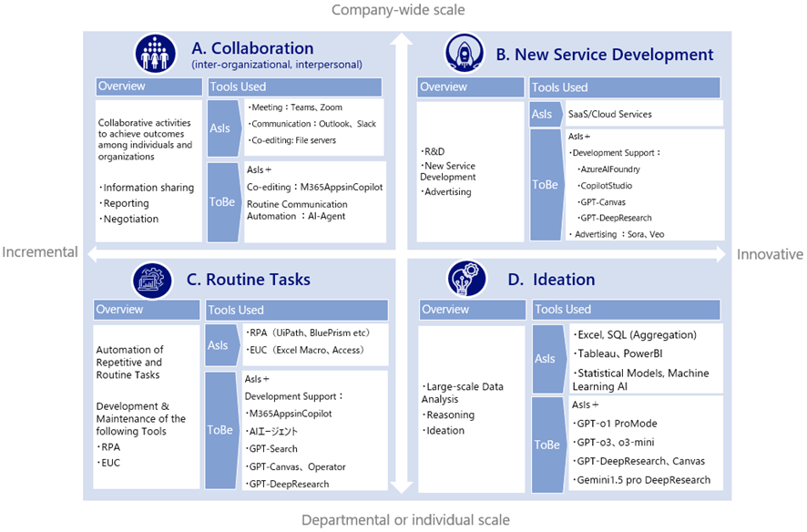Click the ToBe arrow label in Collaboration

pos(223,202)
